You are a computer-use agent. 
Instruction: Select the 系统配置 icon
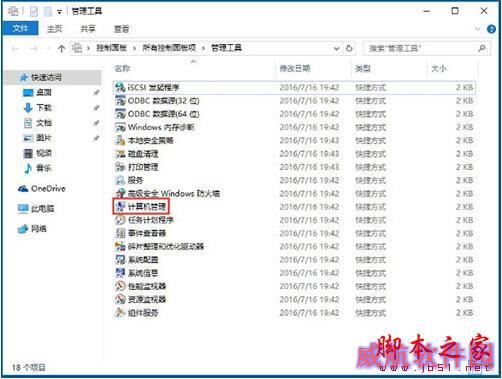pyautogui.click(x=120, y=260)
